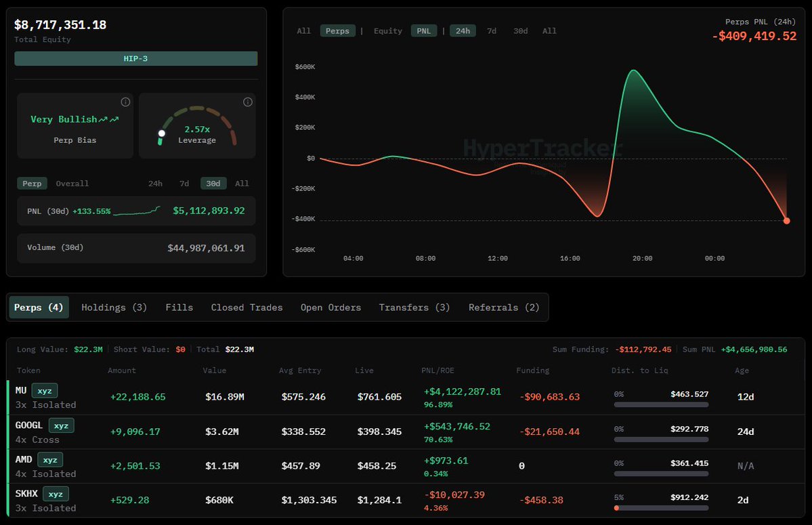Click the xyz badge next to AMD

50,460
